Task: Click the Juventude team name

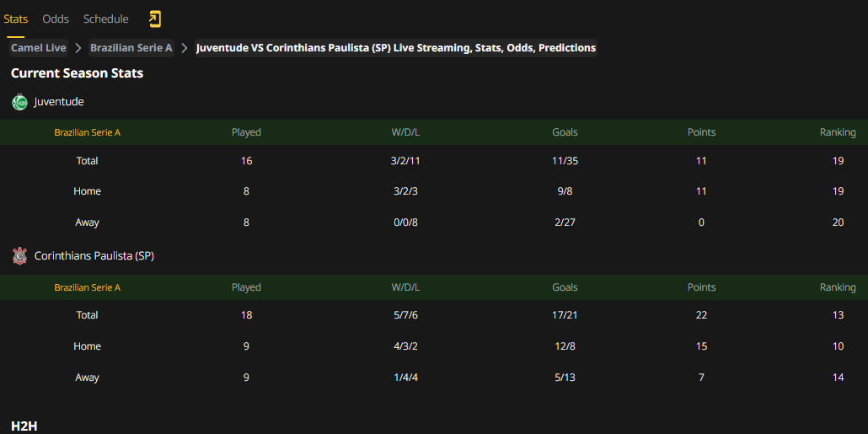Action: point(59,102)
